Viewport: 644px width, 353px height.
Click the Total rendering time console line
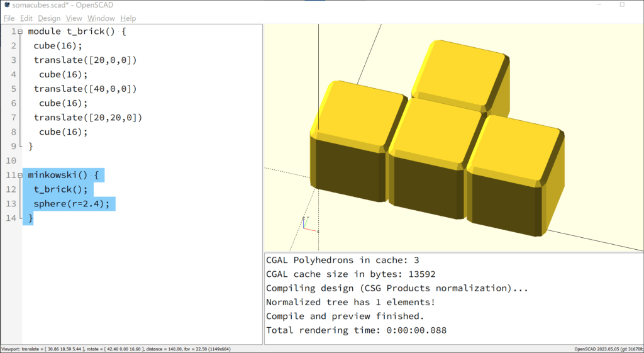356,330
